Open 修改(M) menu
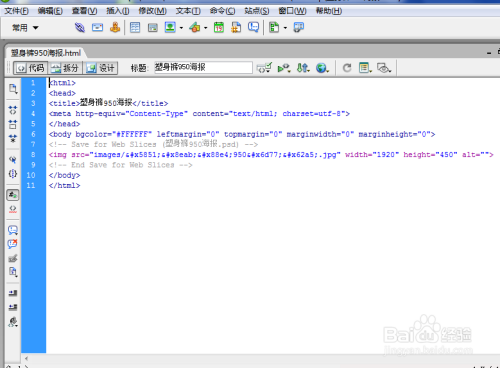The image size is (500, 368). click(153, 11)
